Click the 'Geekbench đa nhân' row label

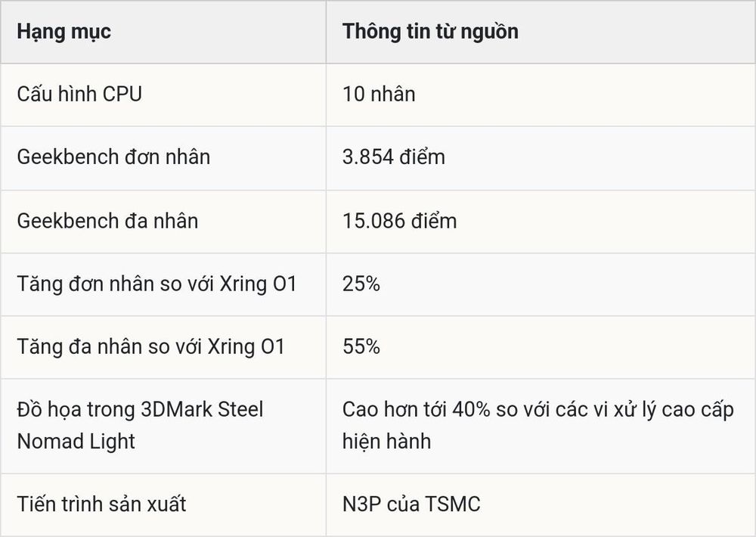107,221
